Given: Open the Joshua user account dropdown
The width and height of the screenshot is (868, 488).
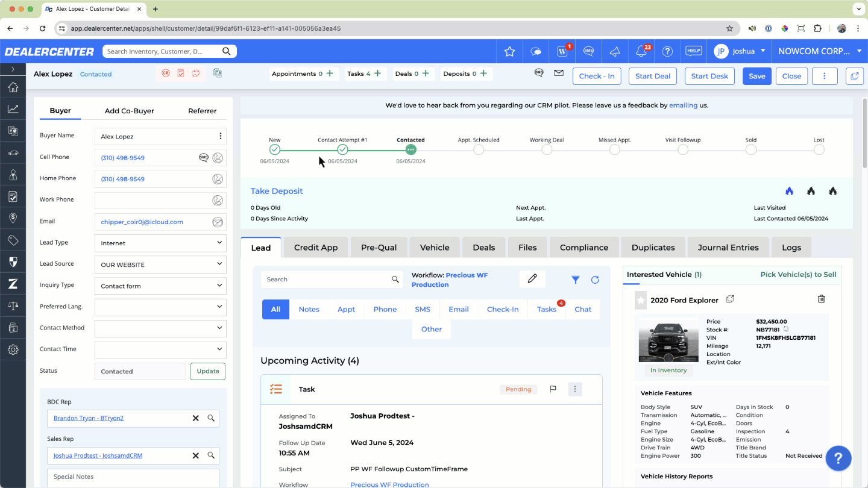Looking at the screenshot, I should [740, 51].
